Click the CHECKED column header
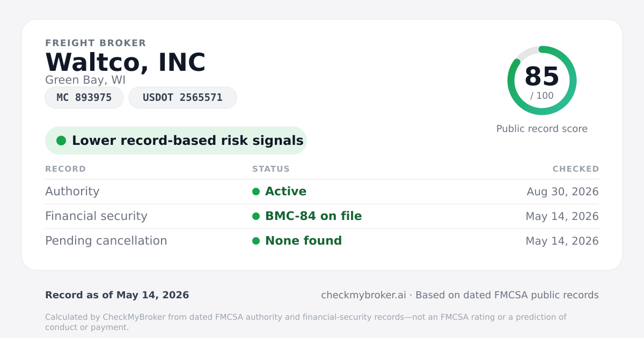Viewport: 644px width, 338px height. coord(576,169)
